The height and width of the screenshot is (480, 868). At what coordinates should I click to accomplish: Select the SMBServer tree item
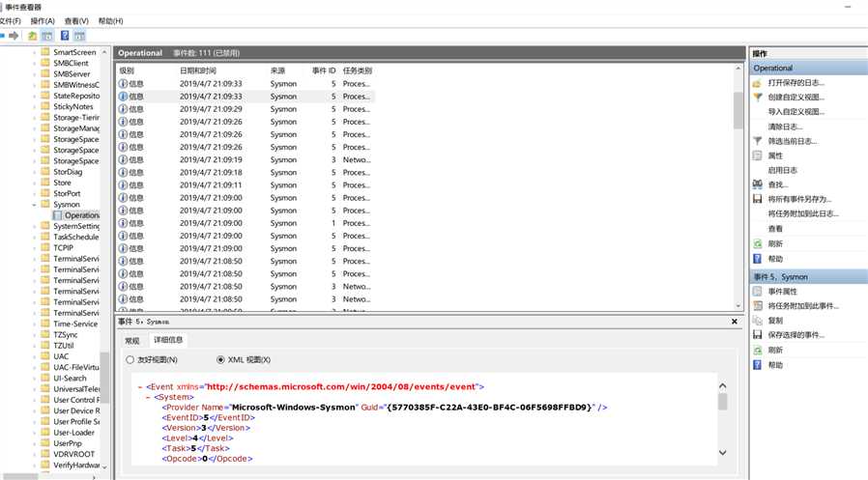(x=72, y=74)
